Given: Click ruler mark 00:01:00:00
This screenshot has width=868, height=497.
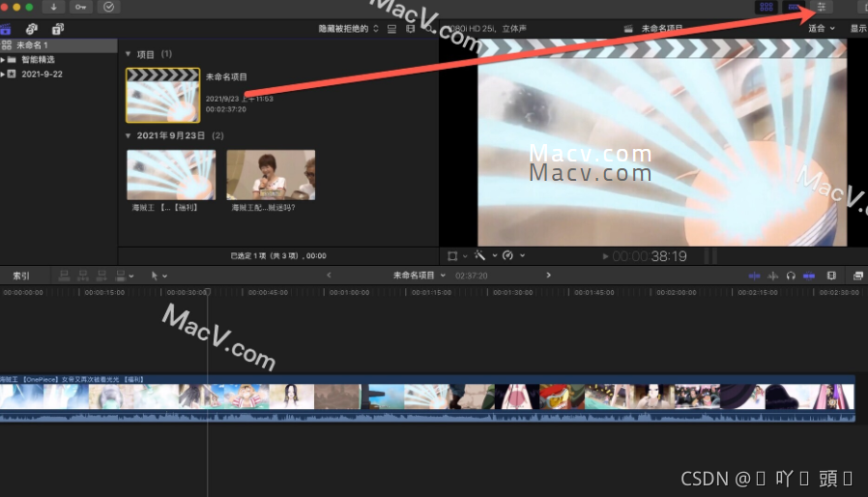Looking at the screenshot, I should pos(349,293).
